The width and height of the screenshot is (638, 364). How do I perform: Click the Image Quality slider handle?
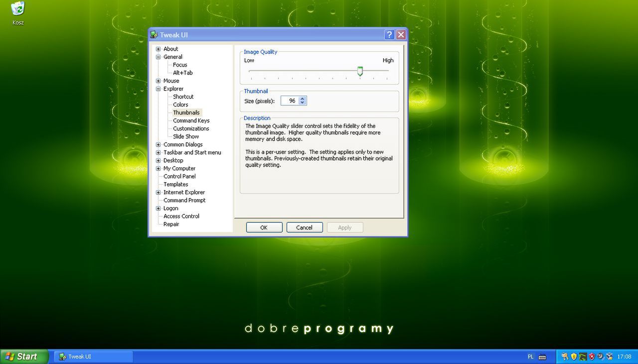360,71
